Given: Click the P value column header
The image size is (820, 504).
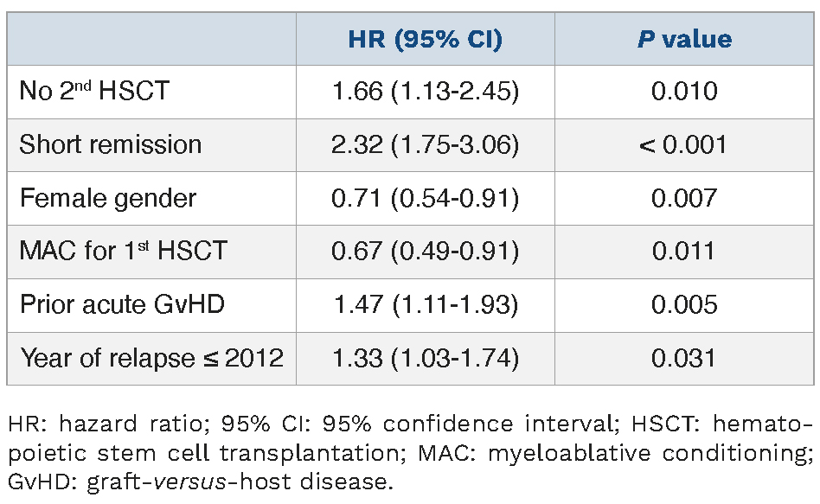Looking at the screenshot, I should pos(684,39).
